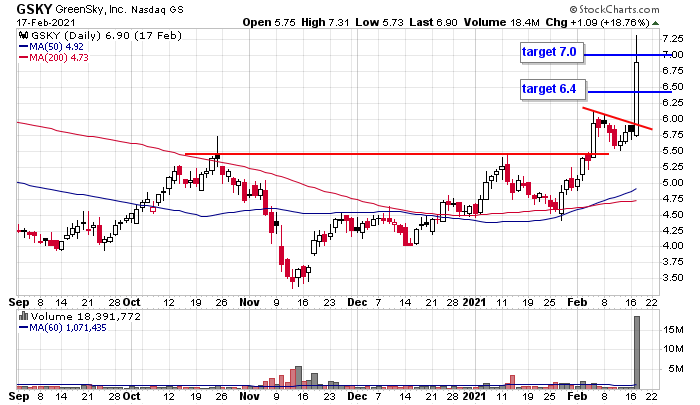Click the 15M volume axis label
Viewport: 700px width, 405px height.
(x=674, y=330)
